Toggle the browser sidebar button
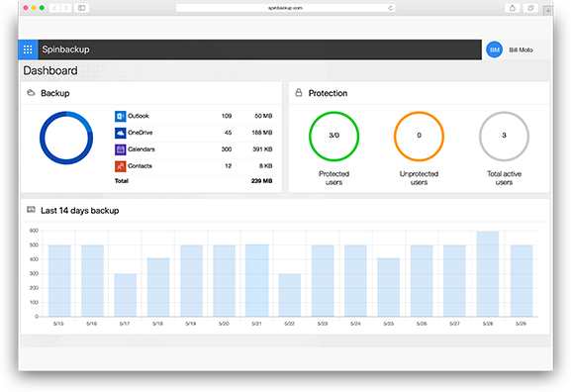 coord(82,8)
